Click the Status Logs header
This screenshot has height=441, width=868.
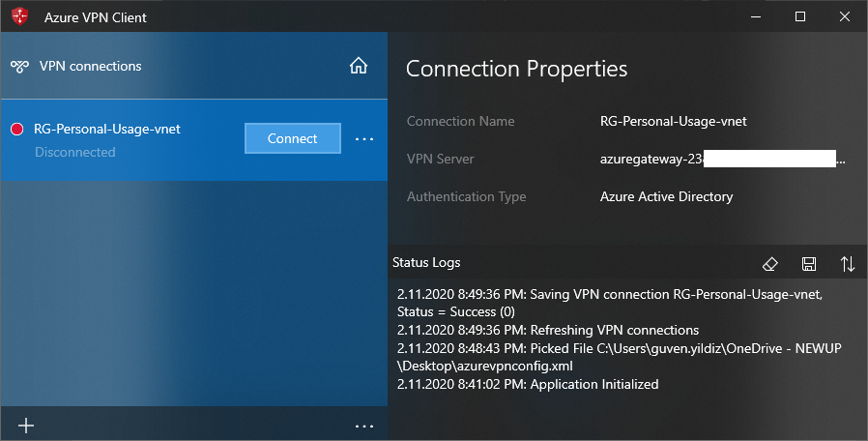click(x=426, y=263)
